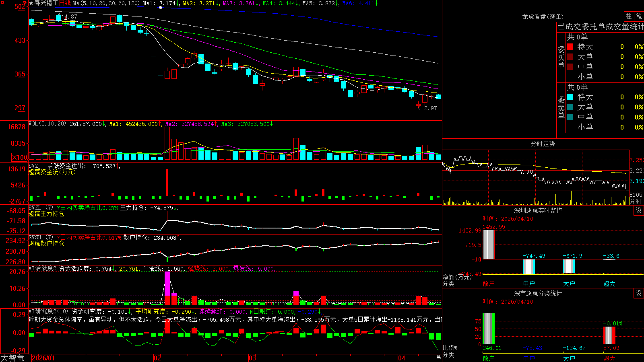Click the AI研究度2(10) indicator label
This screenshot has width=644, height=362.
(48, 311)
